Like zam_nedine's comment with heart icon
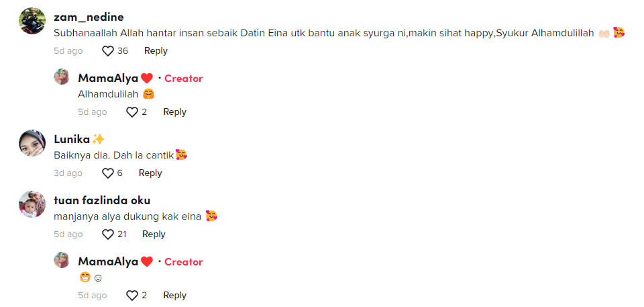 [x=107, y=51]
